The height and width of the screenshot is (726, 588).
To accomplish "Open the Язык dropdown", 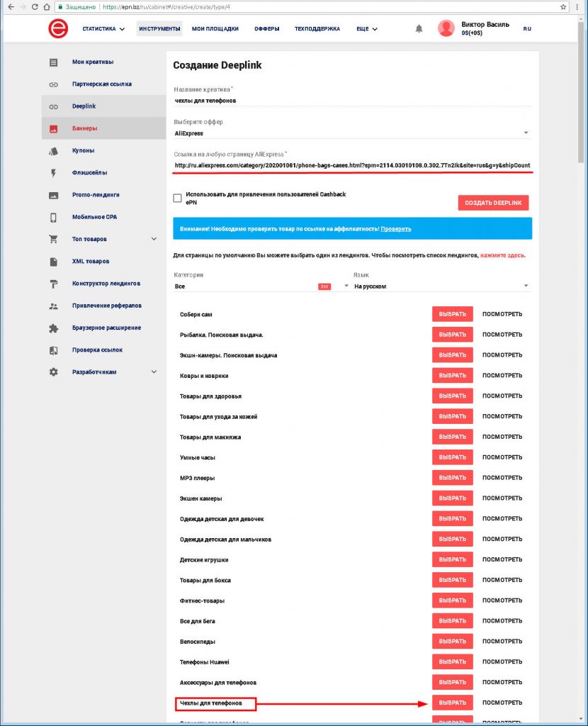I will tap(441, 286).
